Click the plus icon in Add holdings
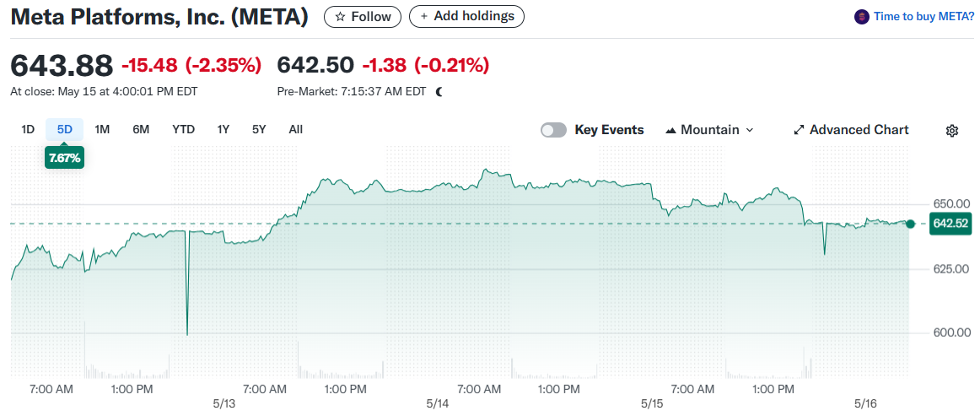Image resolution: width=980 pixels, height=416 pixels. coord(423,17)
